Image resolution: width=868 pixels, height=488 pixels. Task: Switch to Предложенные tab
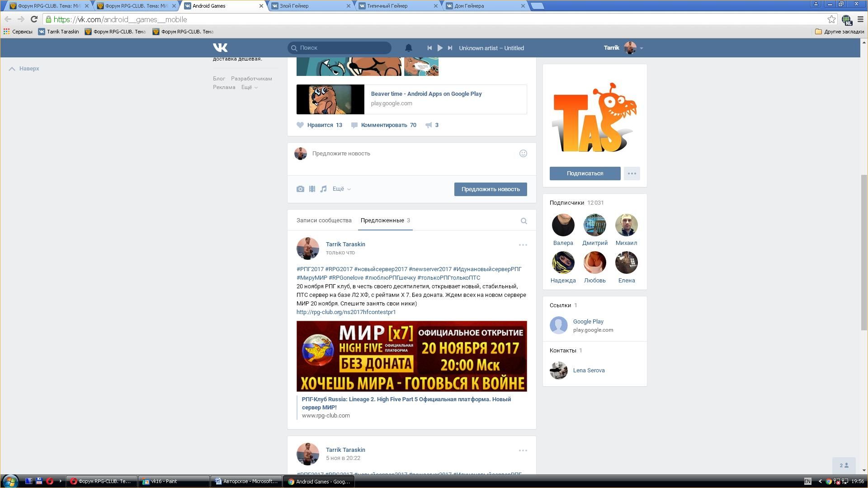tap(385, 221)
